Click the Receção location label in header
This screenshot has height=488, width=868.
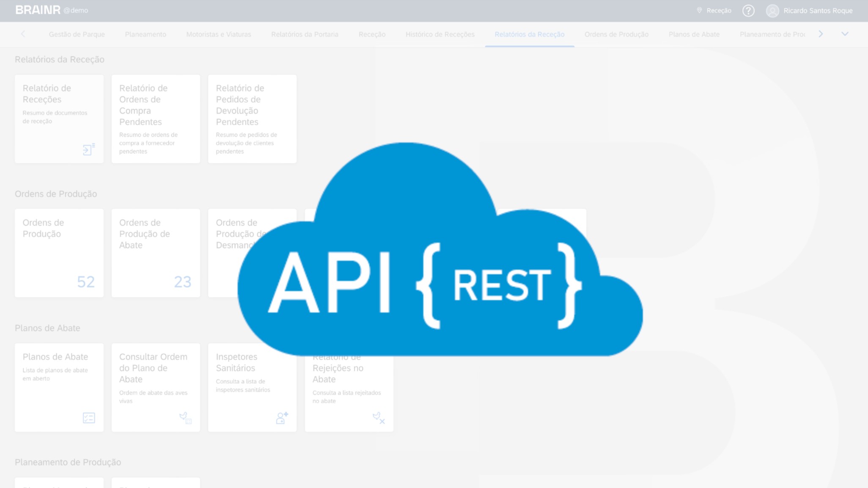pyautogui.click(x=719, y=11)
